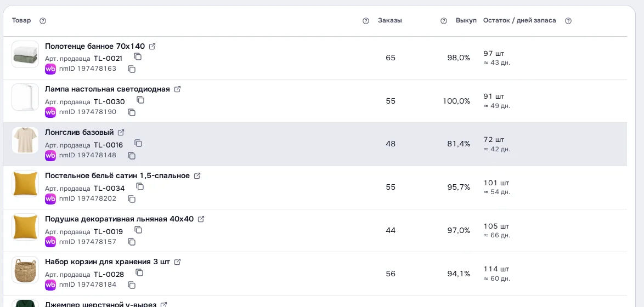The height and width of the screenshot is (307, 644).
Task: Click wicker basket product thumbnail
Action: pos(25,270)
